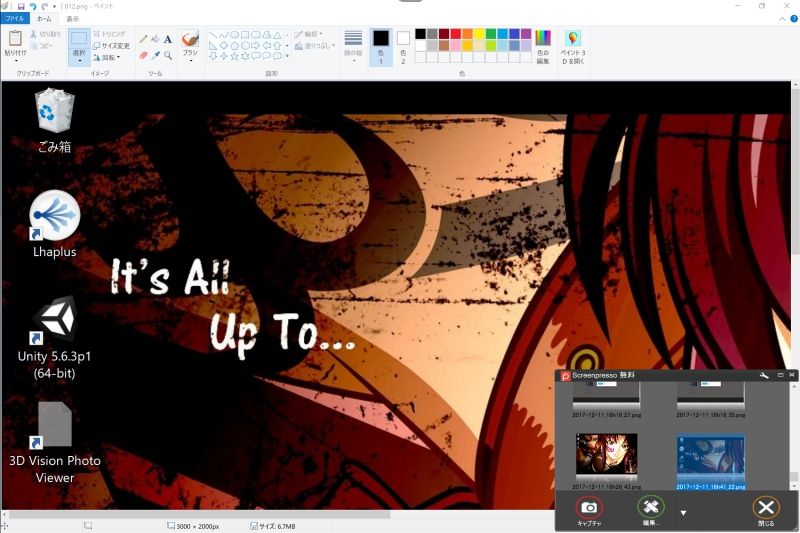
Task: Pick the yellow color swatch
Action: click(x=479, y=34)
